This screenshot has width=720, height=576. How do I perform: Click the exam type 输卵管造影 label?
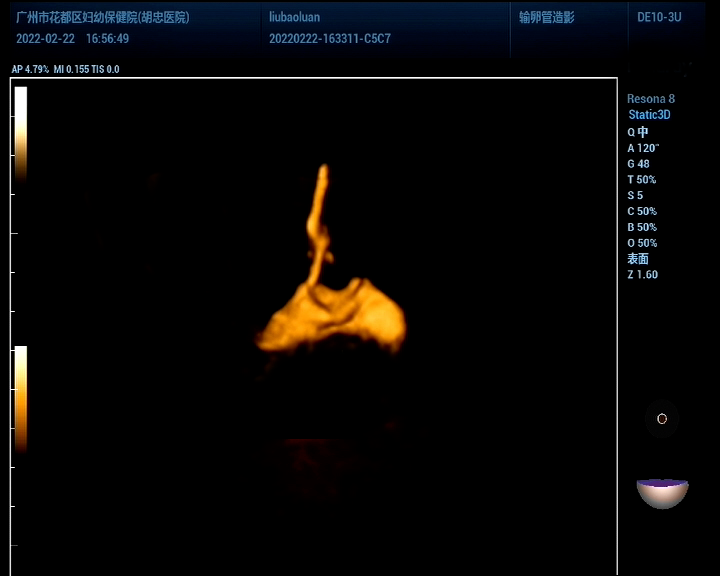point(546,17)
